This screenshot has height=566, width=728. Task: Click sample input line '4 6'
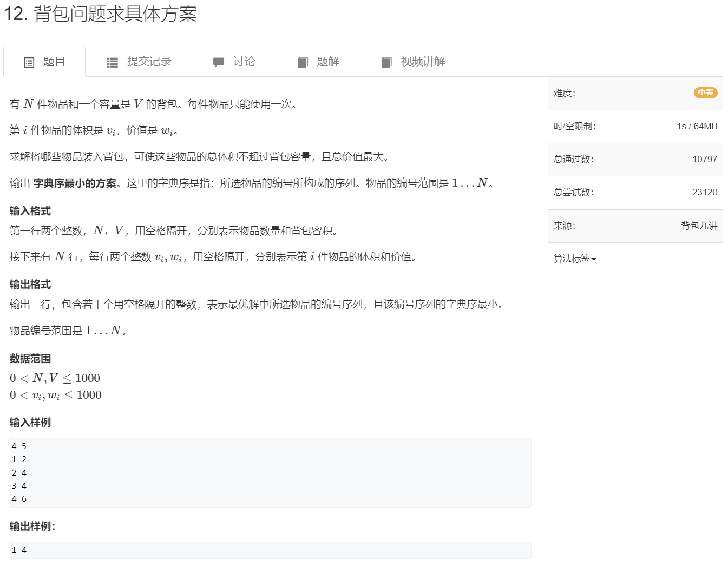tap(19, 499)
